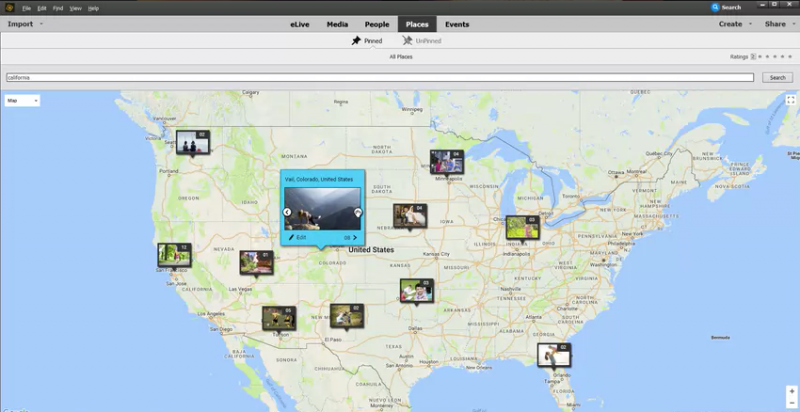
Task: Show next photo in Vail popup
Action: tap(358, 212)
